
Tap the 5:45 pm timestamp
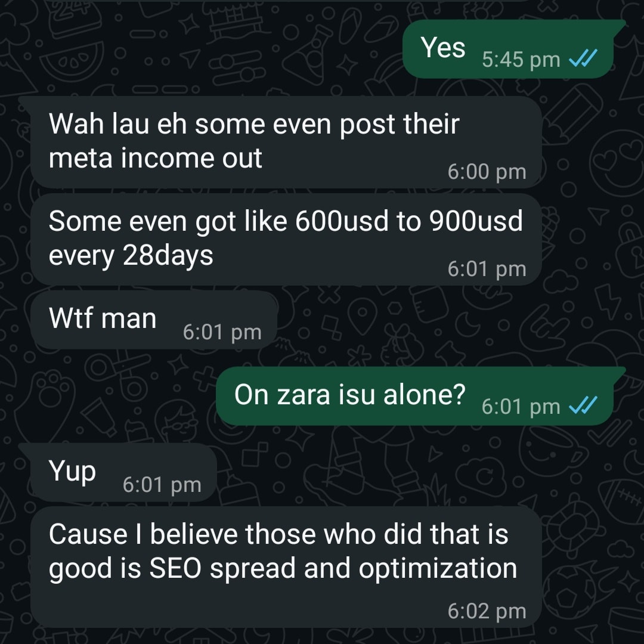click(521, 60)
